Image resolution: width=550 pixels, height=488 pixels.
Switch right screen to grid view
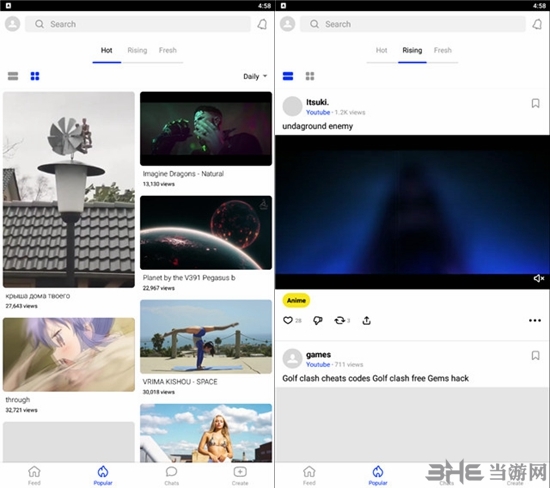(310, 76)
